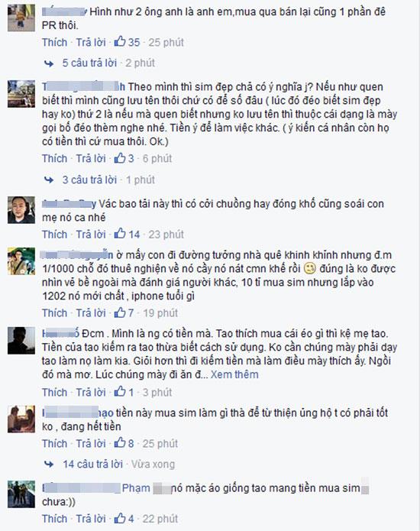This screenshot has width=420, height=531.
Task: Like the first comment about PR
Action: click(x=54, y=42)
